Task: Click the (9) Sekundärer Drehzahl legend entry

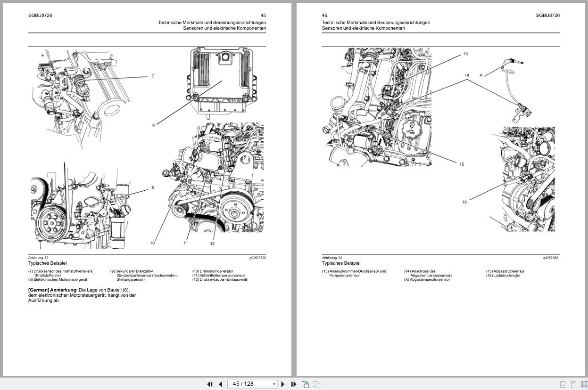Action: (x=144, y=276)
